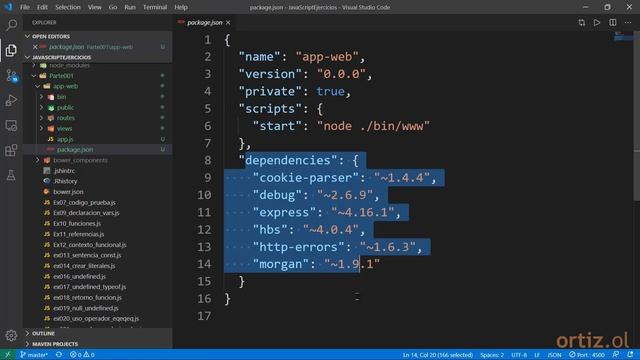
Task: Open the Terminal menu
Action: click(x=155, y=7)
